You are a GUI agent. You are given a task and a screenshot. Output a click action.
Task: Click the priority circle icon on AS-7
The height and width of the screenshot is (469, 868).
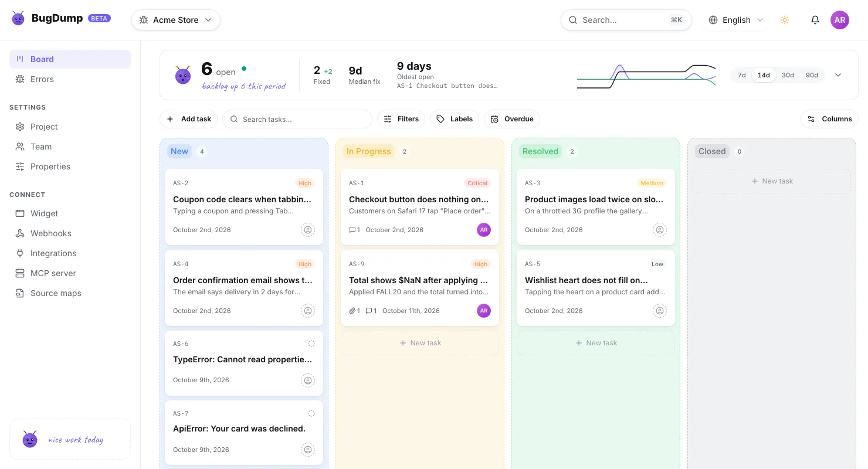tap(311, 413)
